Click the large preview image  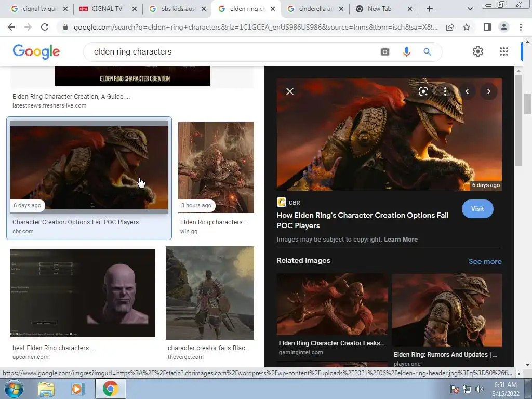pos(389,135)
